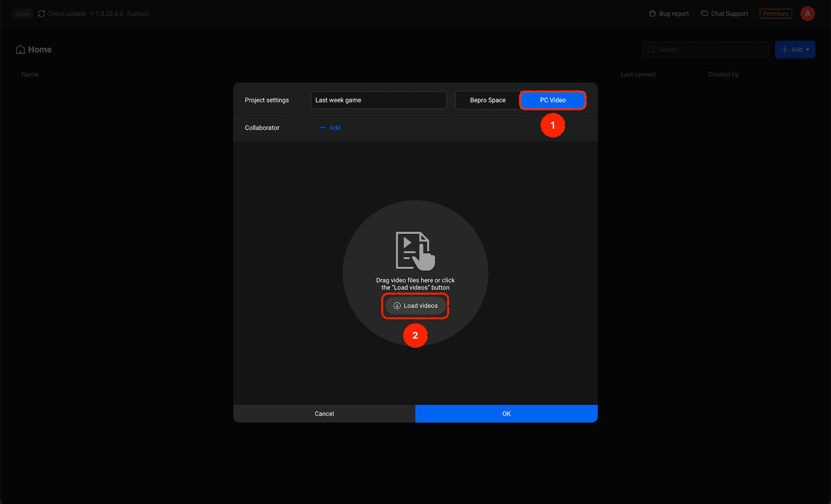
Task: Click the Home house icon
Action: pos(20,50)
